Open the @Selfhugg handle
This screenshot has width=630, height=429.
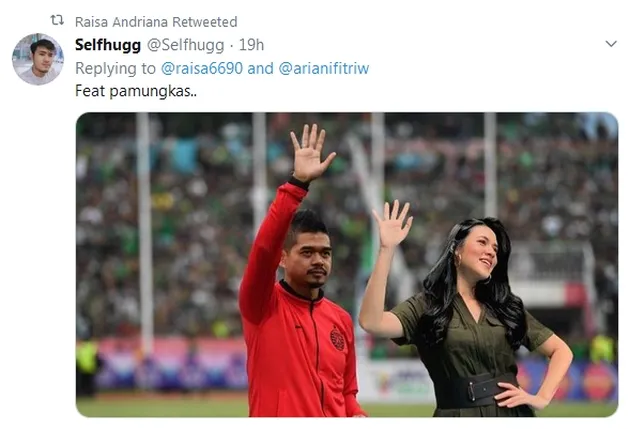[x=185, y=45]
